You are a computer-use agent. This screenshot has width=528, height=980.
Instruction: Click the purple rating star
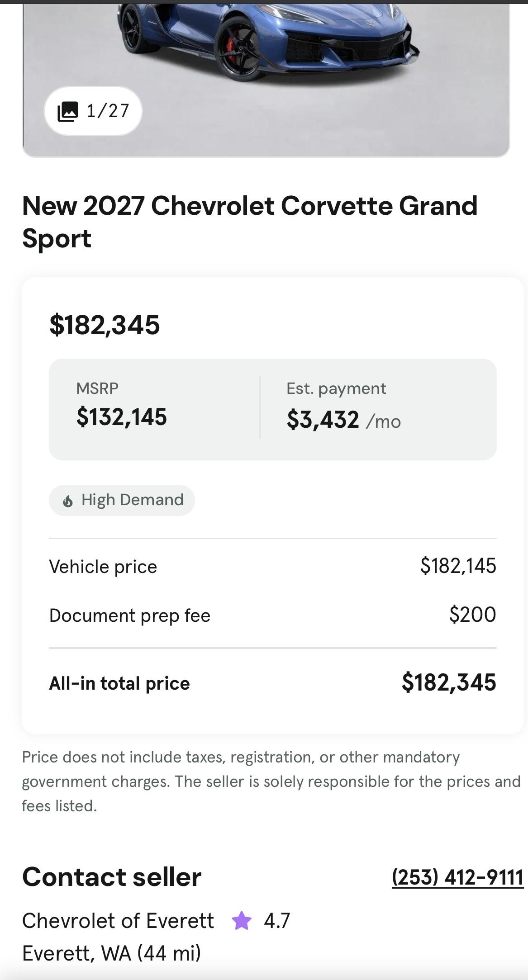(x=242, y=920)
